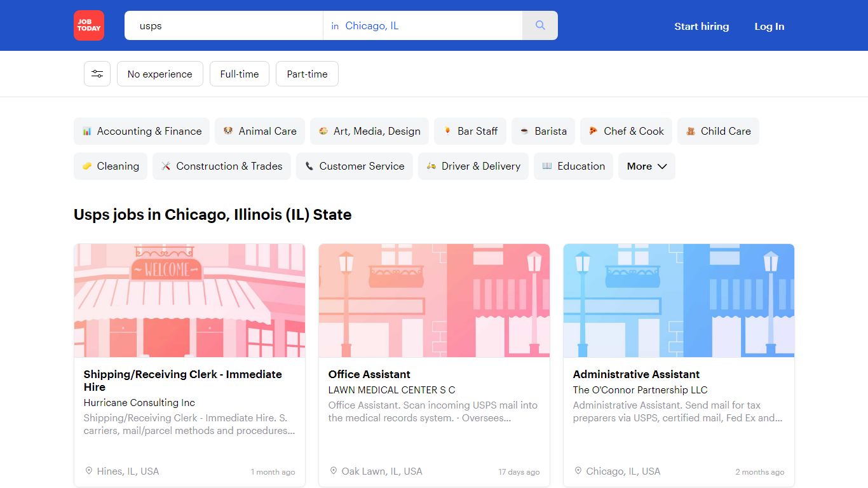Viewport: 868px width, 488px height.
Task: Toggle the Full-time filter
Action: click(240, 74)
